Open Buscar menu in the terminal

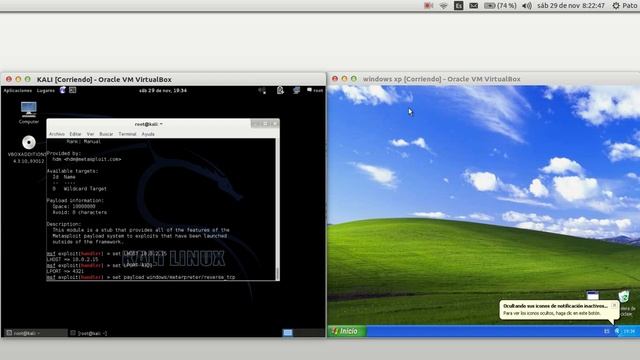click(x=106, y=134)
